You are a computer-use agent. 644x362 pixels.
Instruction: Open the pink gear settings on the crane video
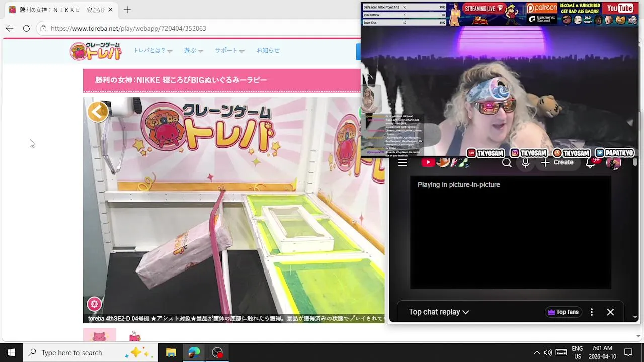94,304
